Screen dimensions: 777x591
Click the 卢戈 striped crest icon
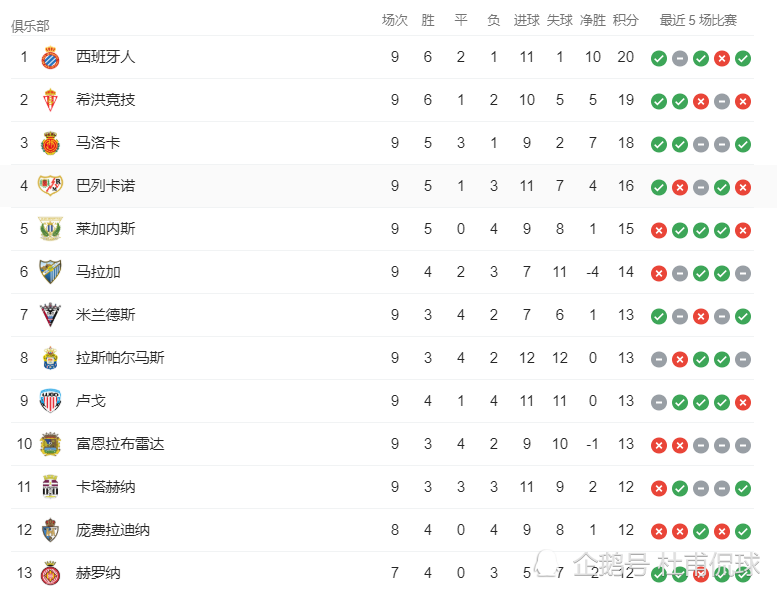50,401
